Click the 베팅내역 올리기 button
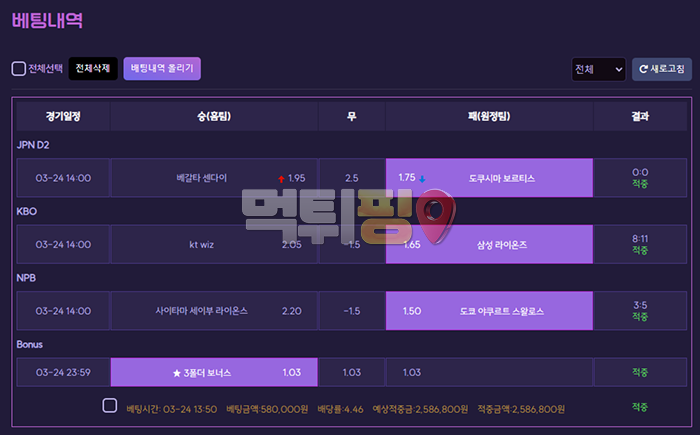 [x=162, y=69]
